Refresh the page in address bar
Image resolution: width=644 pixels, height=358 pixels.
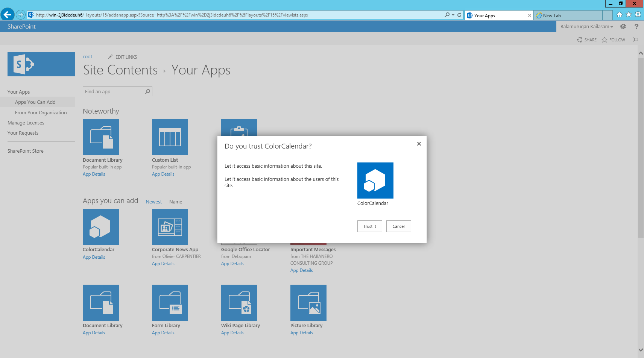coord(459,15)
